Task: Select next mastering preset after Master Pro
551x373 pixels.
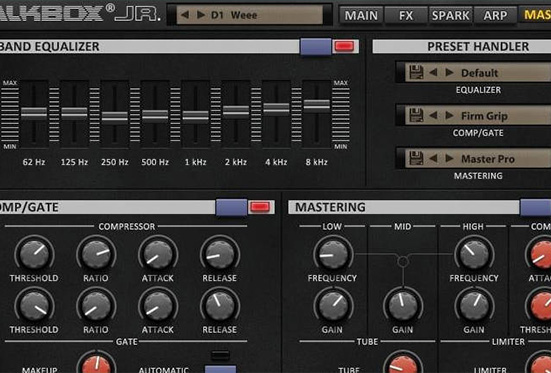Action: tap(449, 159)
